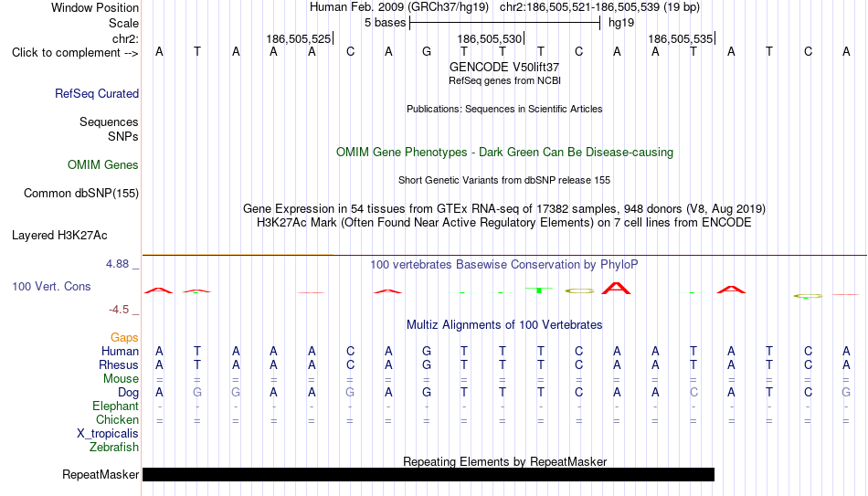
Task: Click the 186,505,530 position marker
Action: click(x=490, y=38)
